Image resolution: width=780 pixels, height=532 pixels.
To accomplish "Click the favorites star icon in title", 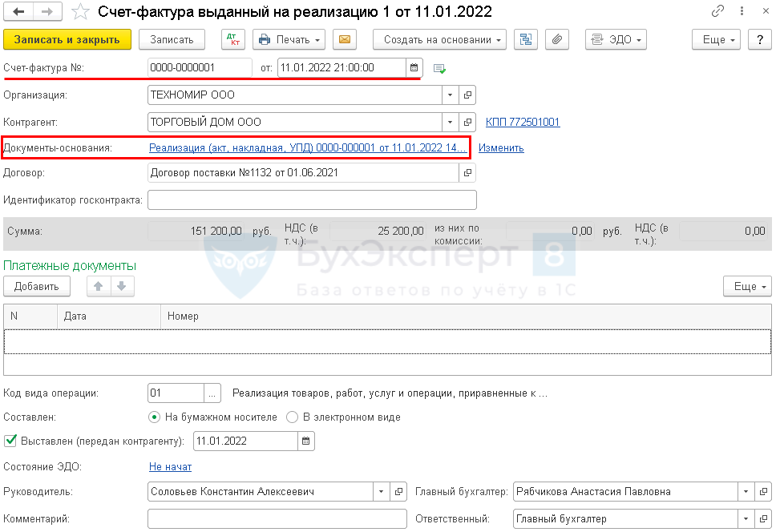I will (x=80, y=12).
